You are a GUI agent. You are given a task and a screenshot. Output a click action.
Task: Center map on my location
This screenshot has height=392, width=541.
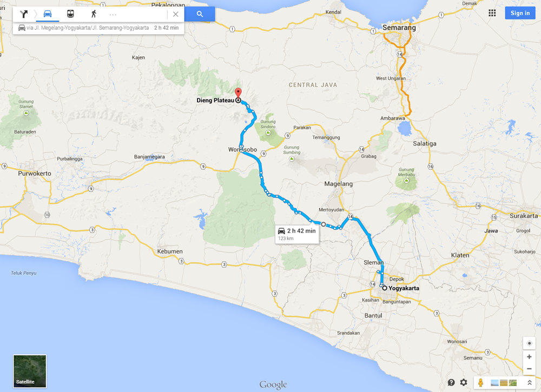(x=529, y=343)
